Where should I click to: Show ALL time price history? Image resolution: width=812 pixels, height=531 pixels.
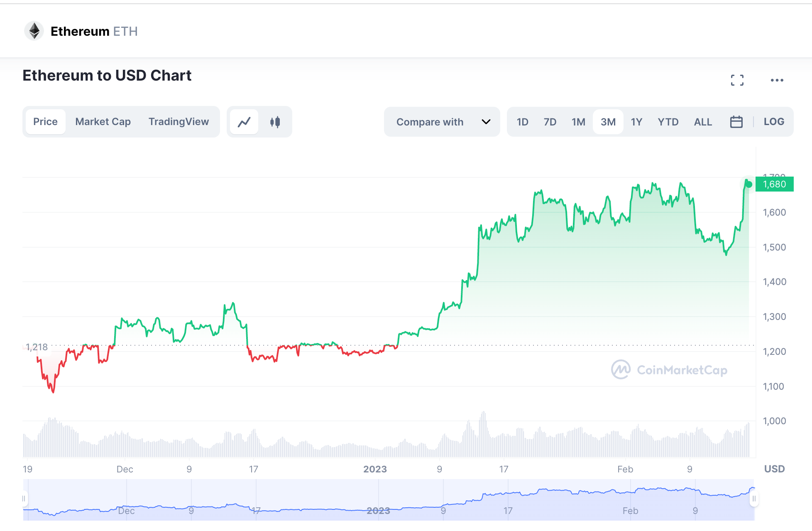click(703, 122)
